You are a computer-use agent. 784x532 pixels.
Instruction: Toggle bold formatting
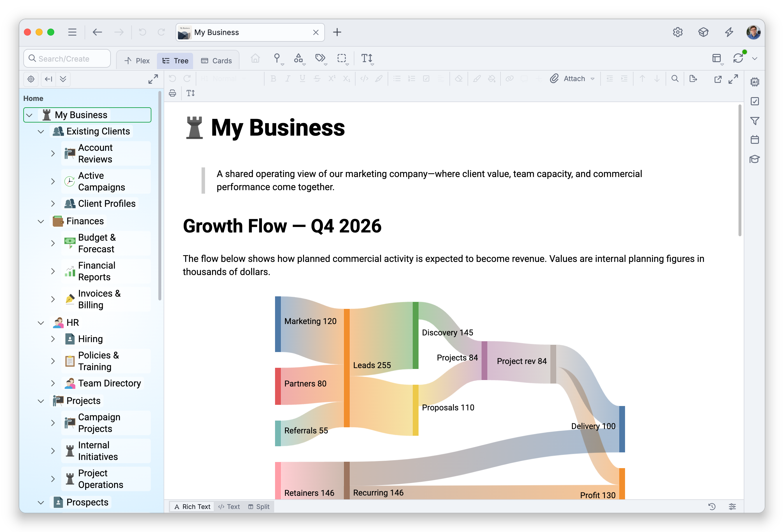tap(273, 78)
